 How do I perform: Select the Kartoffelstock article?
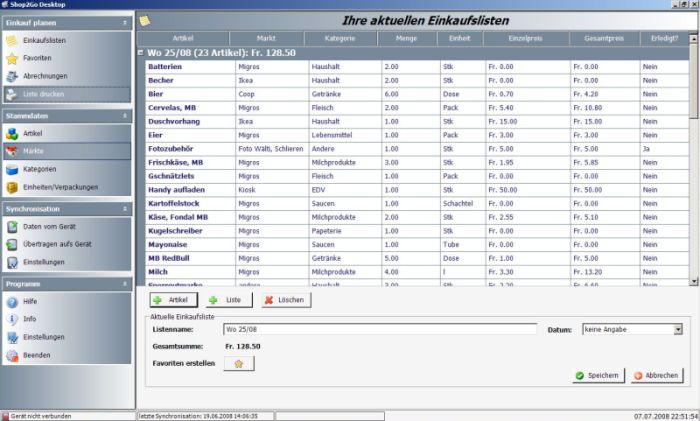pos(174,203)
